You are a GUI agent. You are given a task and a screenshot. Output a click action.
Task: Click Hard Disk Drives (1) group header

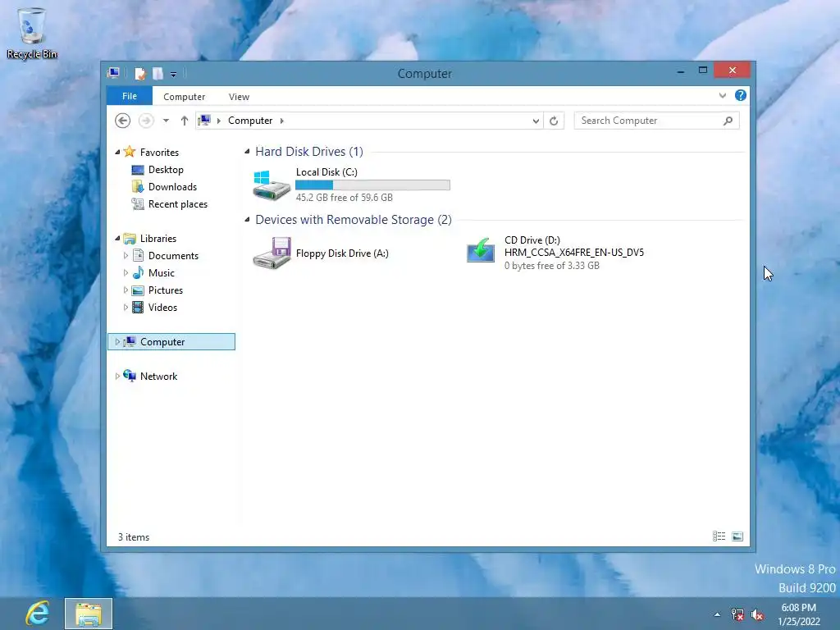point(309,152)
